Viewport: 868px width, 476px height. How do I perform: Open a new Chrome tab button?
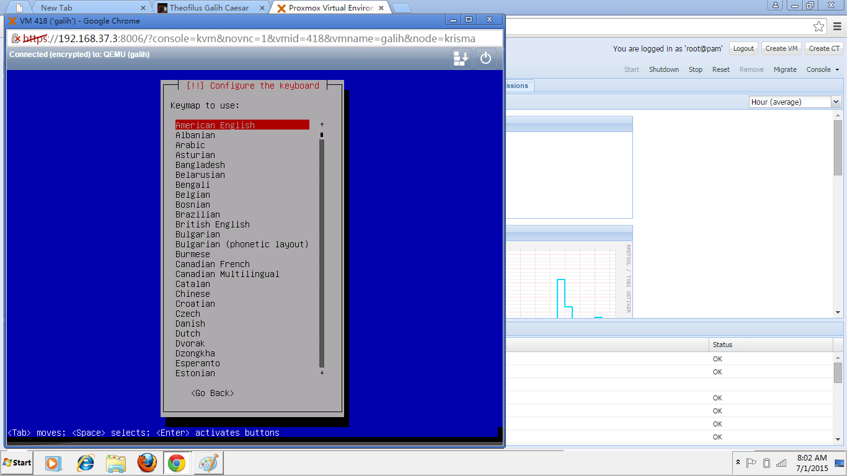[x=402, y=8]
